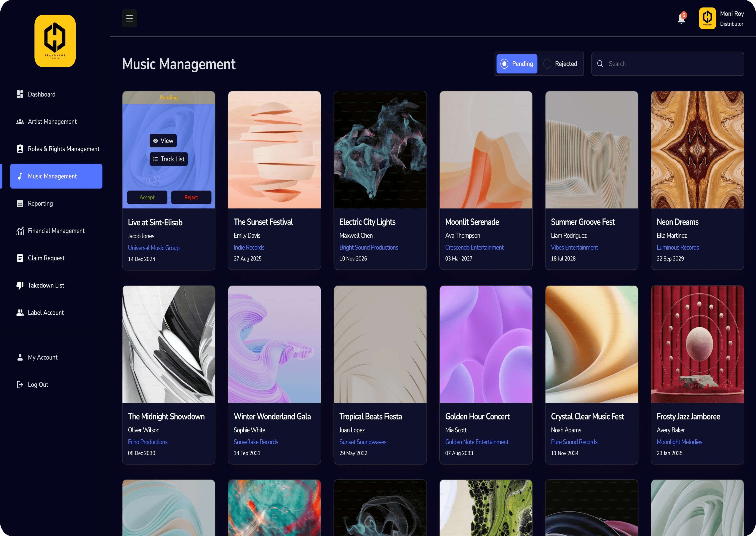756x536 pixels.
Task: Click the Frosty Jazz Jamboree title
Action: [x=688, y=416]
